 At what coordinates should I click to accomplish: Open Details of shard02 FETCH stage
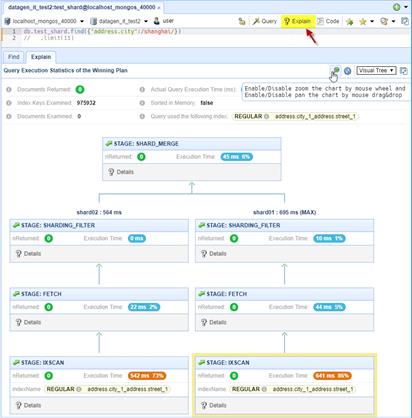[x=28, y=322]
